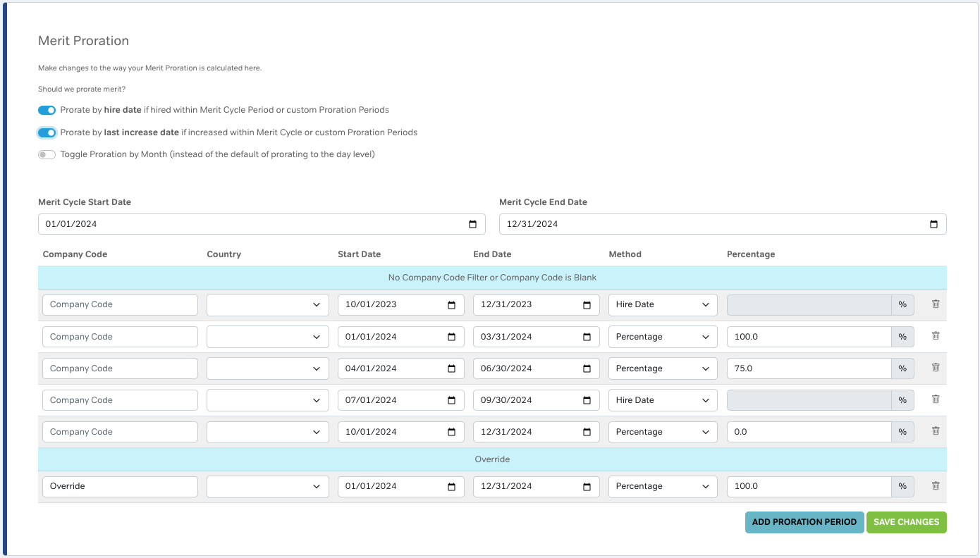The height and width of the screenshot is (558, 980).
Task: Toggle prorate by hire date switch
Action: click(x=47, y=111)
